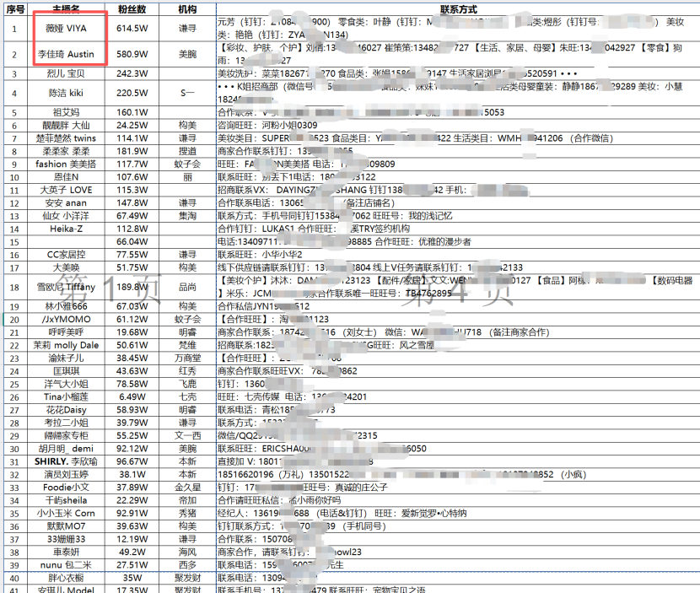This screenshot has height=593, width=700.
Task: Select the cell 胡月明_ demi
Action: pyautogui.click(x=66, y=450)
